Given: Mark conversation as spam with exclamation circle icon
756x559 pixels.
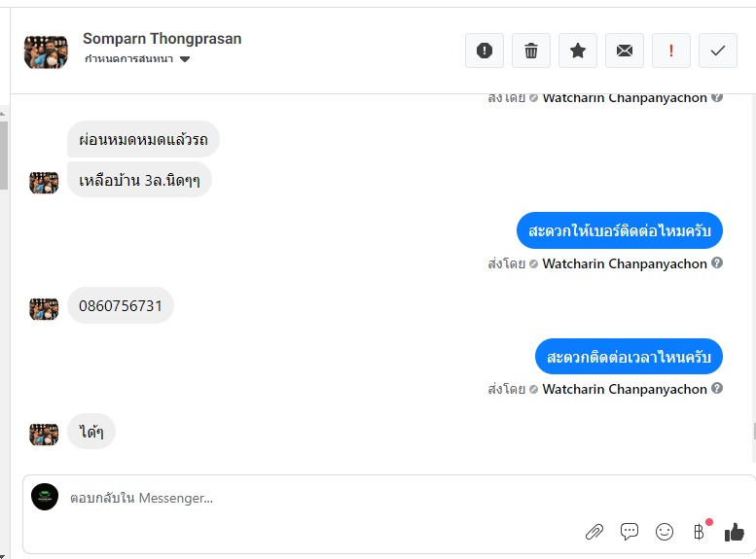Looking at the screenshot, I should (485, 51).
